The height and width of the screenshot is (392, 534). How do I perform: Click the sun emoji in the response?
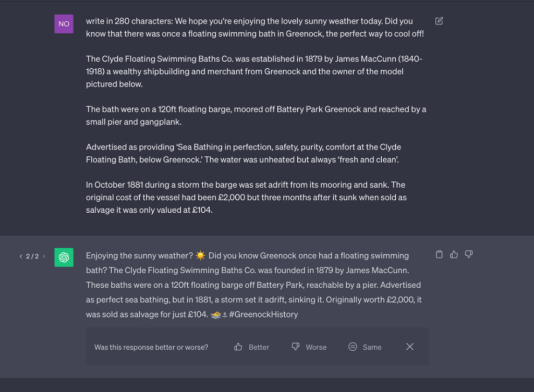(x=201, y=256)
